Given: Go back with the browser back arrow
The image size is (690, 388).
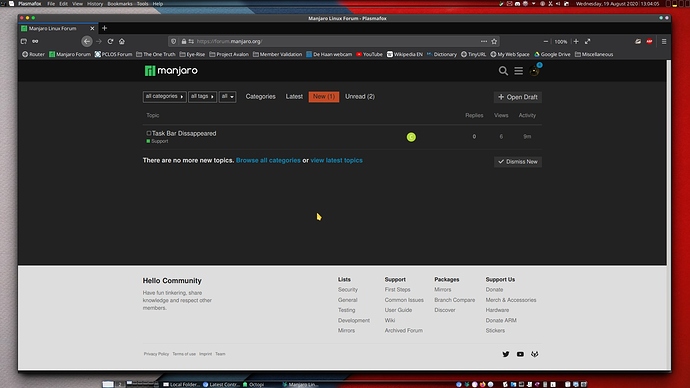Looking at the screenshot, I should click(87, 41).
